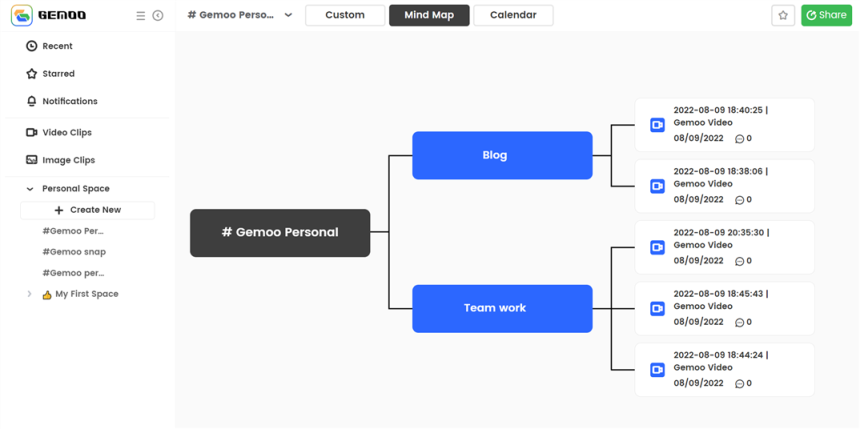Star this space with the star icon
Viewport: 860px width, 429px height.
coord(783,15)
